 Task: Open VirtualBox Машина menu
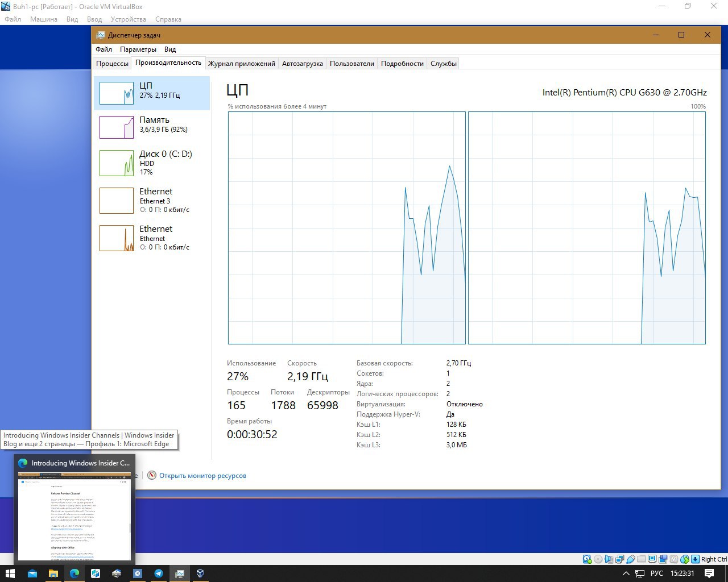(44, 19)
